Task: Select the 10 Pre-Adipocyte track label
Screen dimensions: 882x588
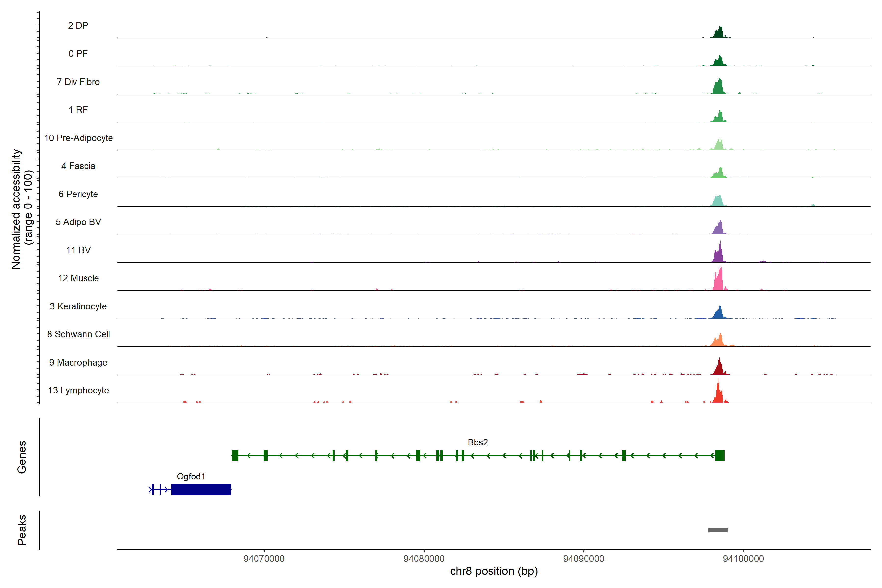Action: point(78,138)
